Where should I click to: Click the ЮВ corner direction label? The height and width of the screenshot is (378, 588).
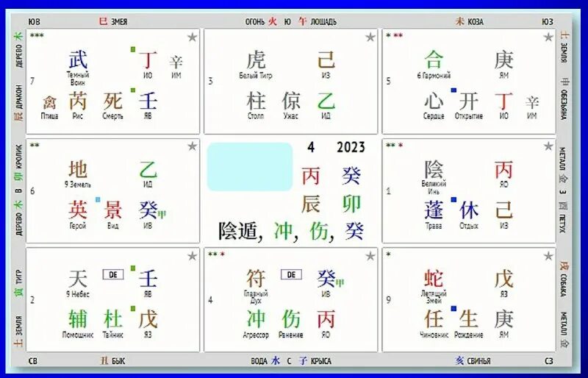coord(34,22)
